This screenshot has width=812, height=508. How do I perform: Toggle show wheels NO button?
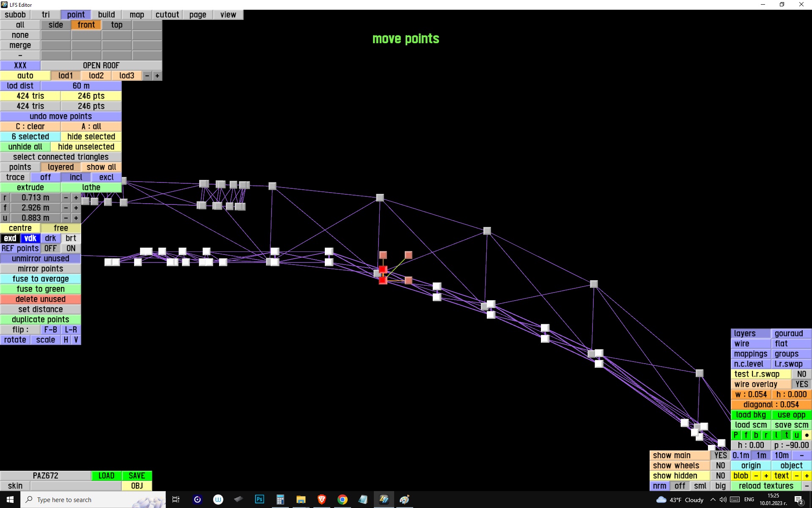click(720, 466)
